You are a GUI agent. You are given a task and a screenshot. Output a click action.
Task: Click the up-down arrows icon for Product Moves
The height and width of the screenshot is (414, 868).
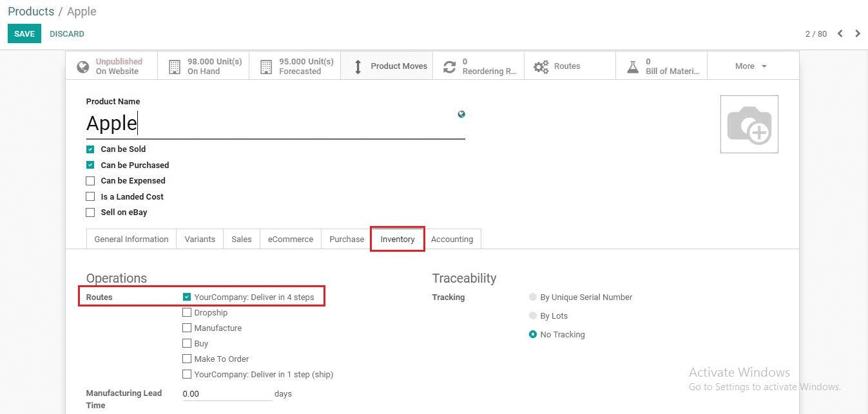tap(358, 66)
